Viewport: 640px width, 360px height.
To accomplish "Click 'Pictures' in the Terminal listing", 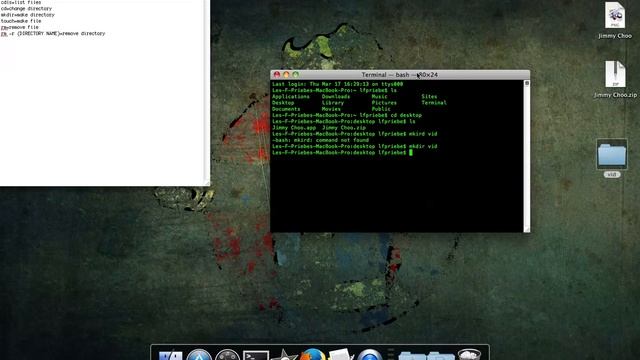I will pos(384,103).
